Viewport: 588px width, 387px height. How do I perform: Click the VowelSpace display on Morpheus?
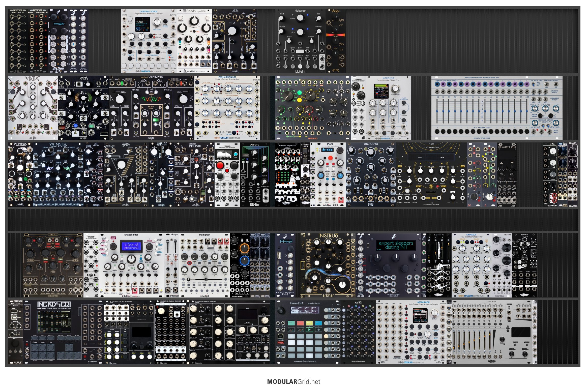(381, 91)
